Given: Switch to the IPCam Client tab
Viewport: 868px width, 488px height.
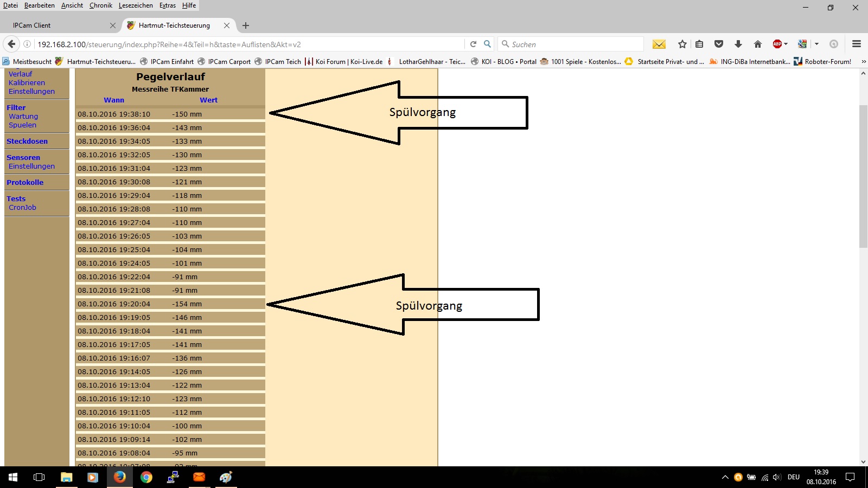Looking at the screenshot, I should click(54, 25).
